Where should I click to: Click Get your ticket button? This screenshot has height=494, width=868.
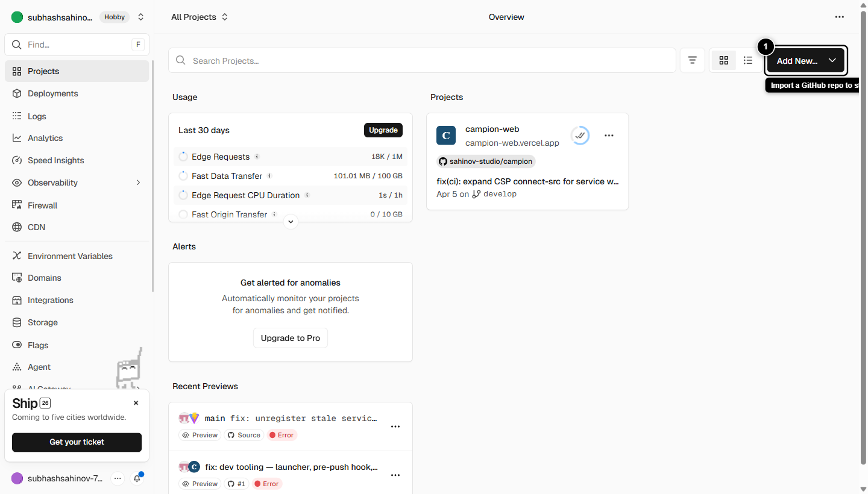tap(77, 442)
